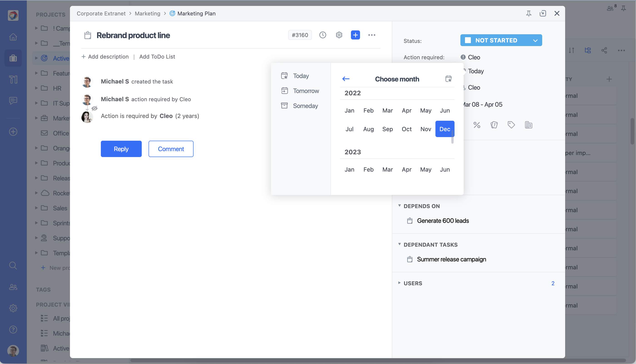Choose Tomorrow in the date shortcuts
The image size is (636, 364).
(301, 91)
